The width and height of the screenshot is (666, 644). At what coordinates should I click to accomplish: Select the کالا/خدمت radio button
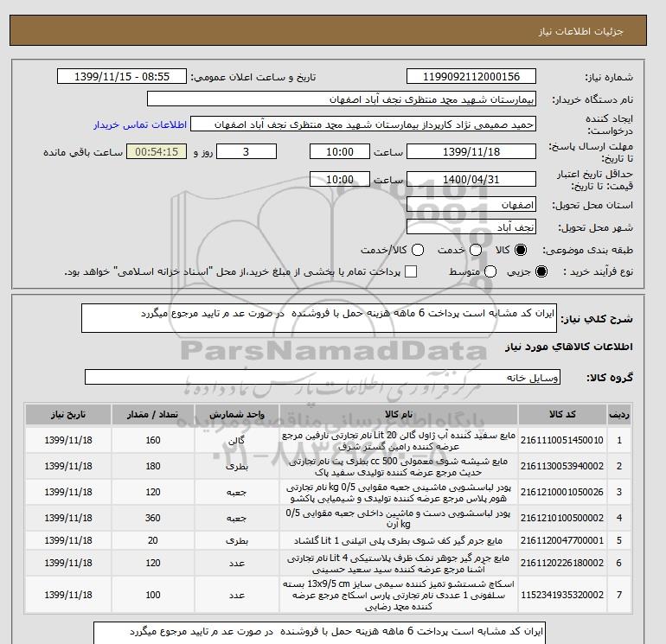coord(418,250)
